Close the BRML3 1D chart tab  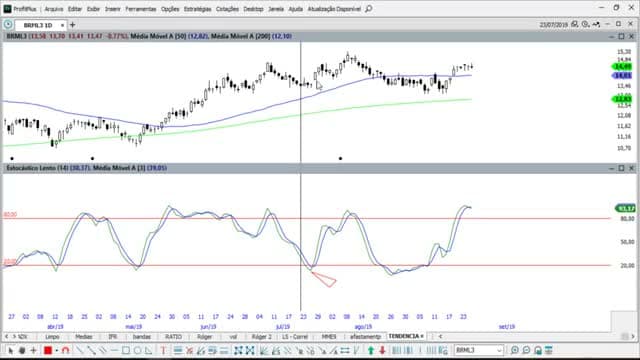tap(62, 25)
